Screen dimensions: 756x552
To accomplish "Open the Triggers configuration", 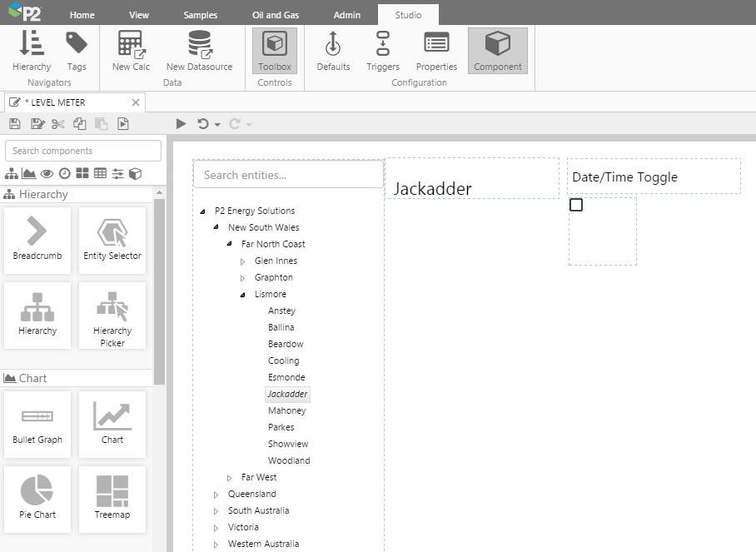I will [383, 50].
